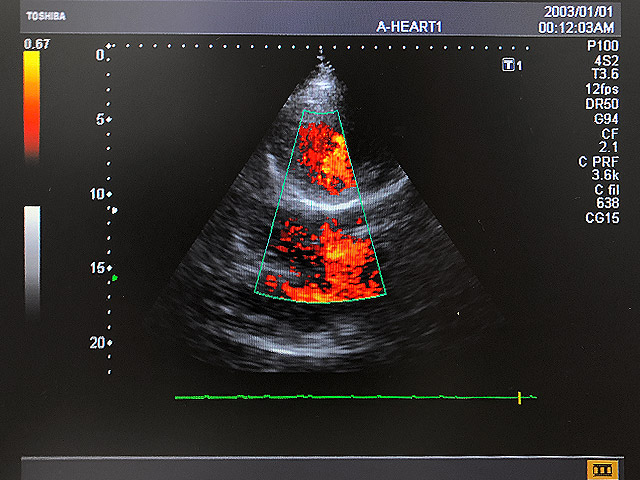Click the CG15 color gain value
This screenshot has width=640, height=480.
(602, 218)
